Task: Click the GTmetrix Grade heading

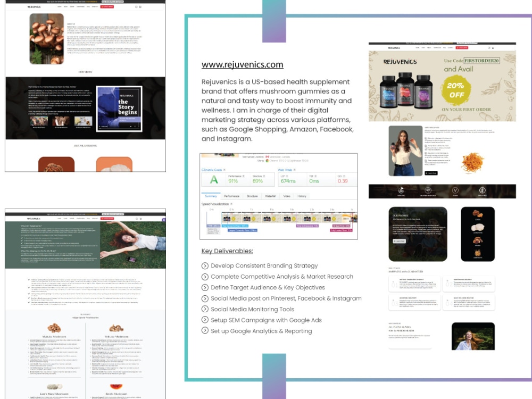Action: pyautogui.click(x=212, y=170)
